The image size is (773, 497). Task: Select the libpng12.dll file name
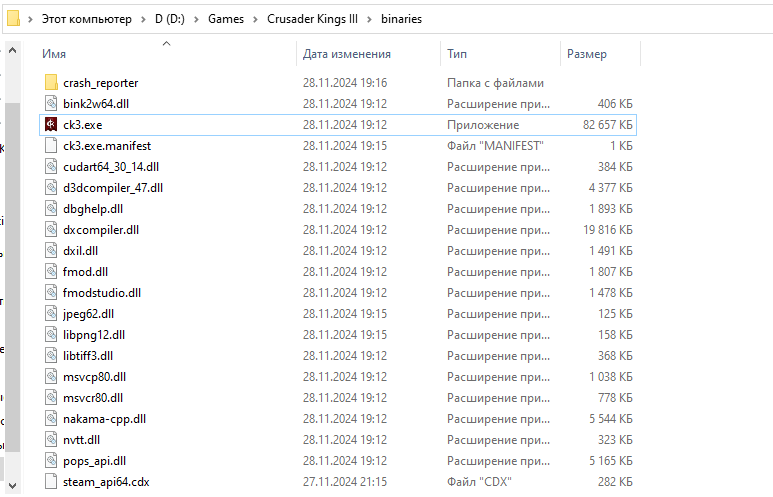coord(94,335)
